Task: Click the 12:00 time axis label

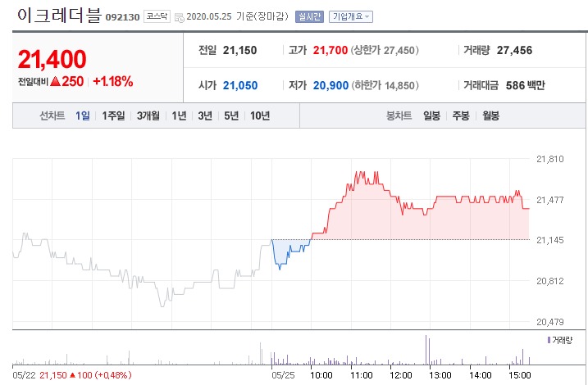Action: click(401, 375)
